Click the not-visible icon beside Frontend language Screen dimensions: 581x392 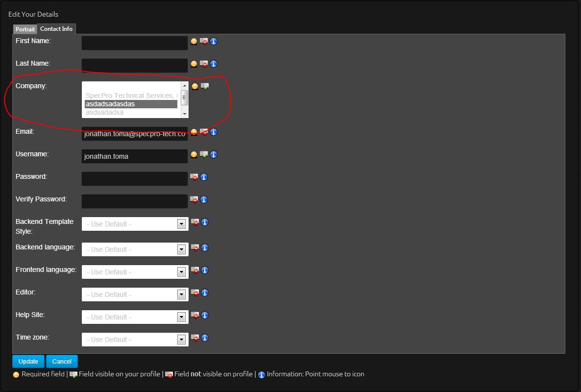click(x=195, y=270)
